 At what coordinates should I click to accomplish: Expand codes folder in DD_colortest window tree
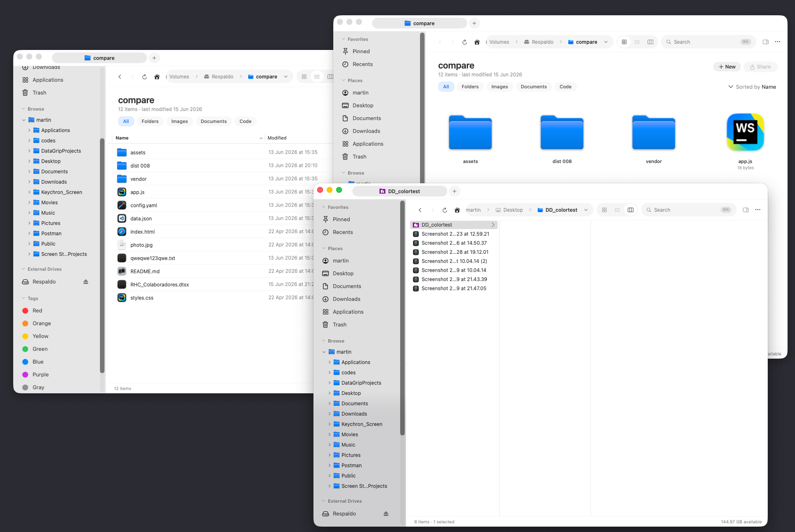[330, 373]
